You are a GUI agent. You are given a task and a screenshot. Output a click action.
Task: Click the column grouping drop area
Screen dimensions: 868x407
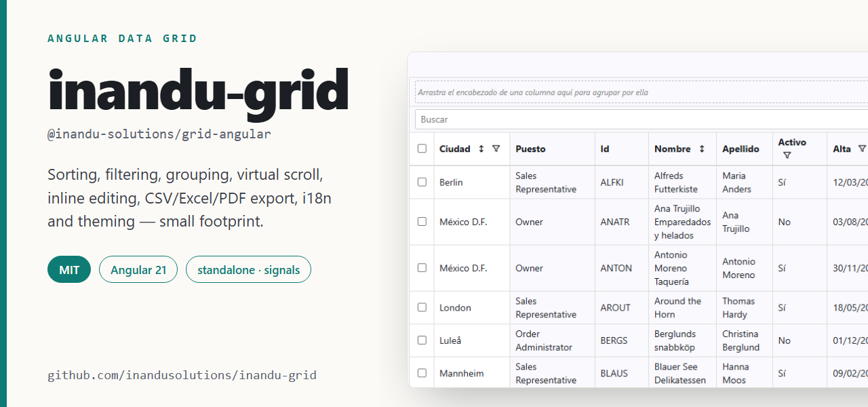click(642, 92)
